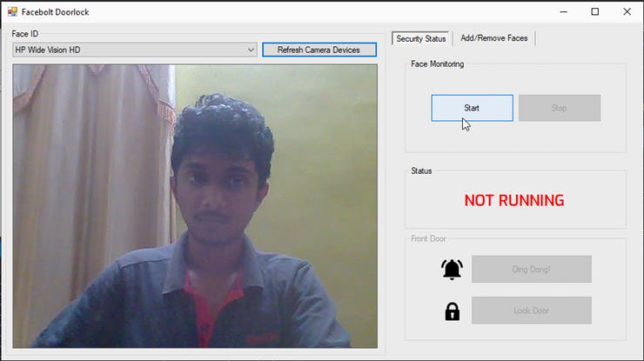Refresh Camera Devices list
Image resolution: width=644 pixels, height=361 pixels.
[319, 50]
